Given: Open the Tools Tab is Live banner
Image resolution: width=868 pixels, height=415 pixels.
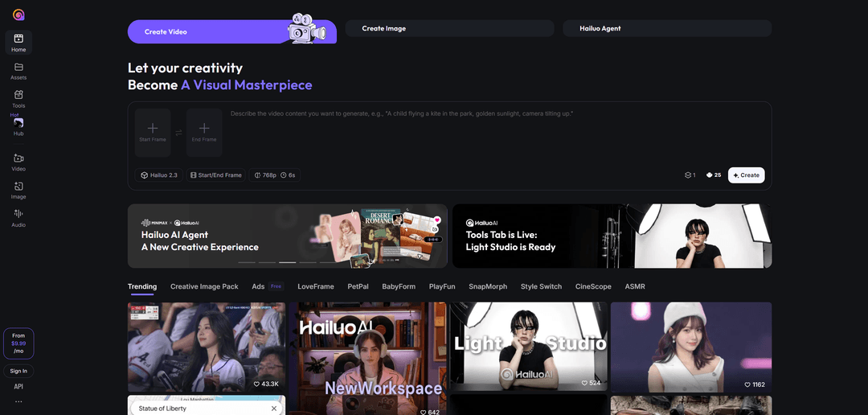Looking at the screenshot, I should (x=612, y=236).
